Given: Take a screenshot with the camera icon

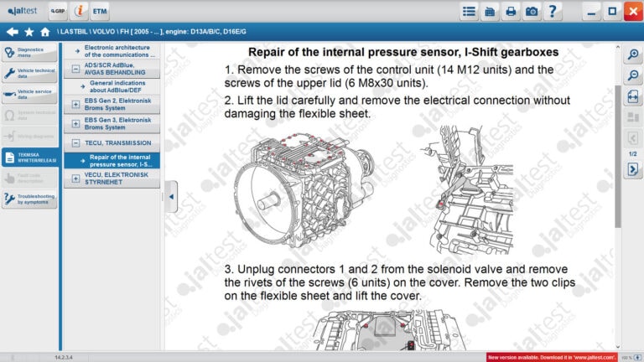Looking at the screenshot, I should point(532,11).
